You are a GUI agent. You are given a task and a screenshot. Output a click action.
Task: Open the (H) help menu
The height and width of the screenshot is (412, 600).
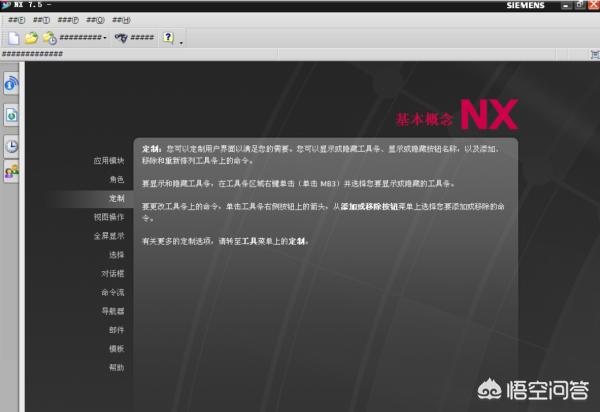point(121,20)
